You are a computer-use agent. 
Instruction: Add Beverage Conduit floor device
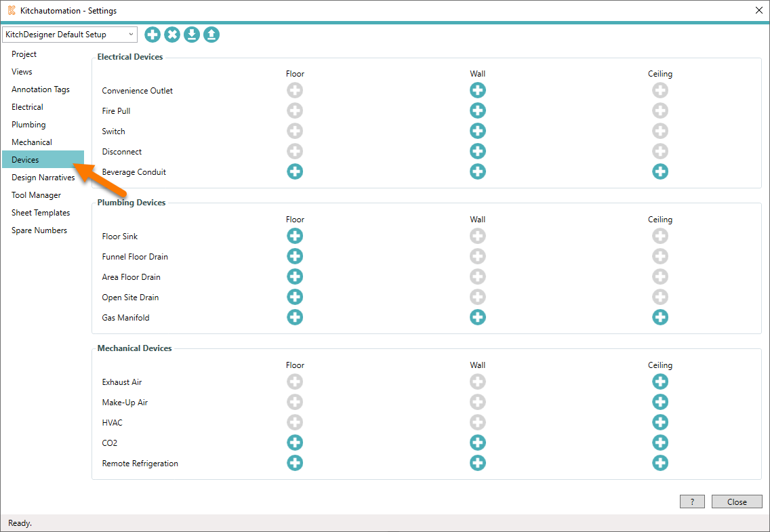tap(295, 171)
